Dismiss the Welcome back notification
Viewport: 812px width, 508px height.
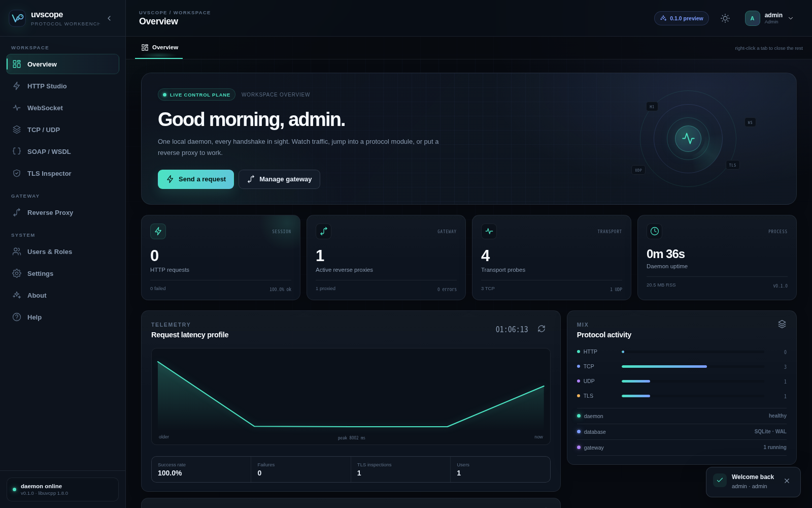pyautogui.click(x=787, y=481)
